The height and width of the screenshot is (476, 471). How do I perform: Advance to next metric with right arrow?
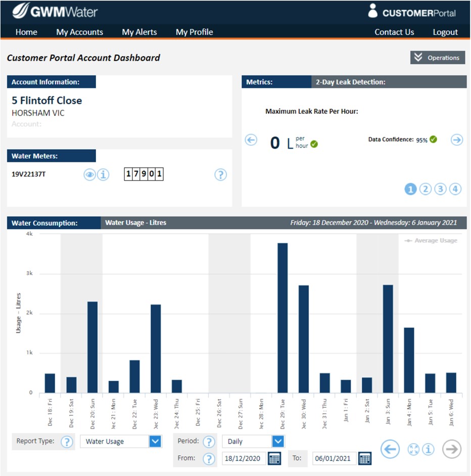click(x=457, y=140)
